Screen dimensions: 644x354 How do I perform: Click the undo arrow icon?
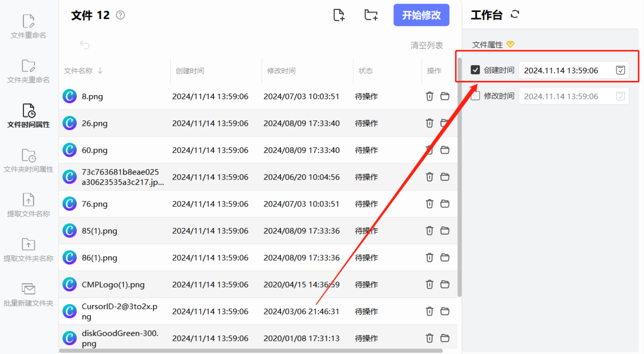coord(84,45)
